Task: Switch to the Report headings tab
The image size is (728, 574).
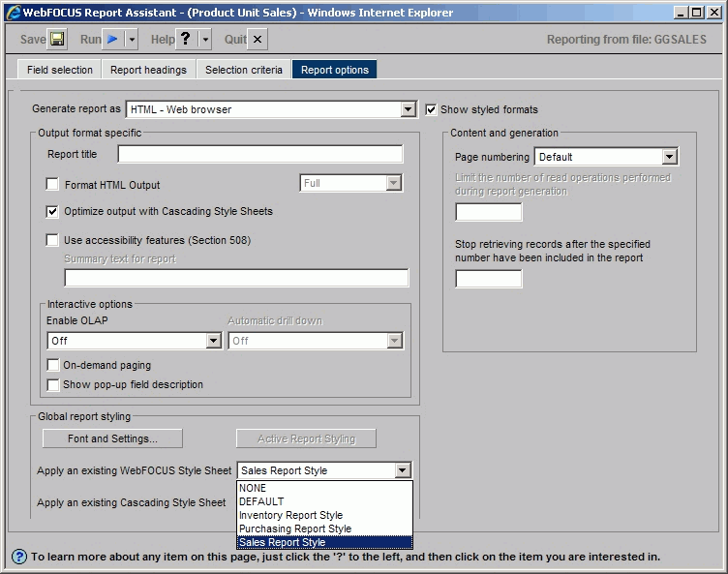Action: (x=148, y=70)
